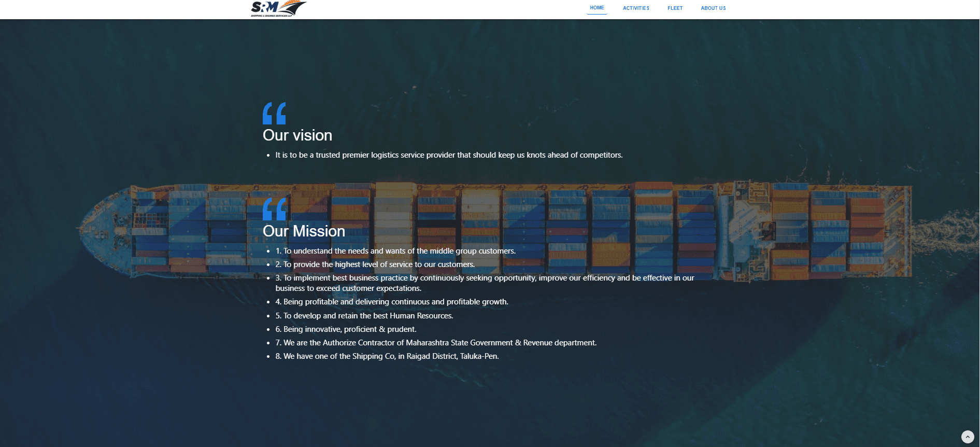The width and height of the screenshot is (980, 447).
Task: Select mission point 1 about middle group customers
Action: tap(395, 251)
